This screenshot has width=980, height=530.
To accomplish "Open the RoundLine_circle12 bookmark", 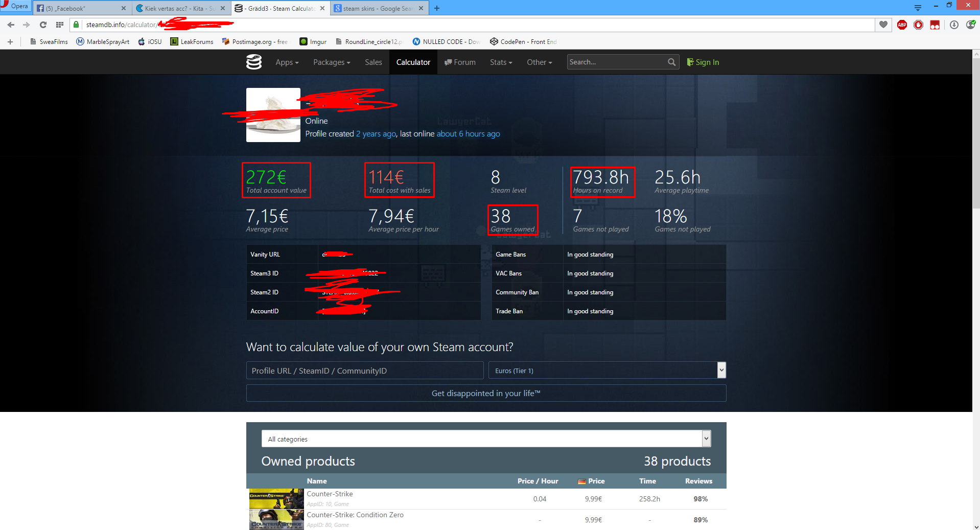I will click(x=368, y=42).
